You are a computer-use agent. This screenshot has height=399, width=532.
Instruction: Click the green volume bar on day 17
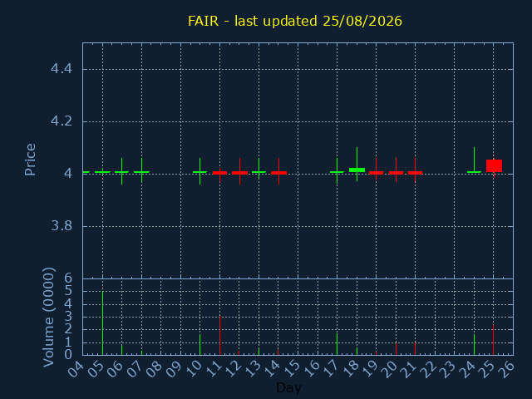pos(337,344)
